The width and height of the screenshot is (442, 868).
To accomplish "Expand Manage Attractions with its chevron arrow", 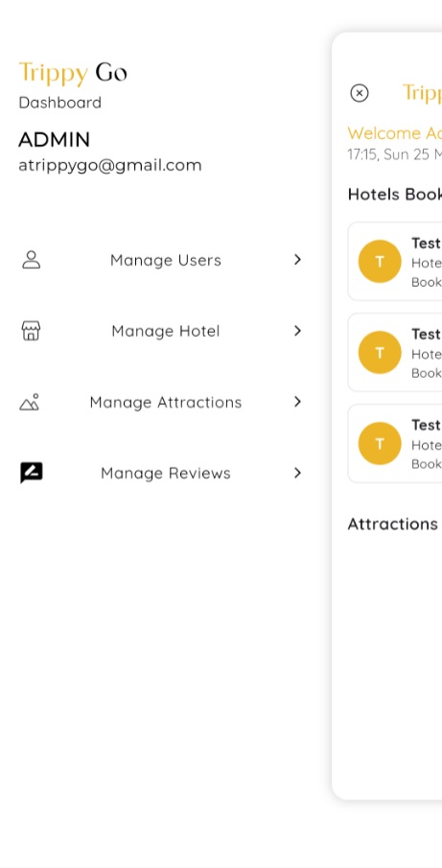I will click(x=297, y=402).
